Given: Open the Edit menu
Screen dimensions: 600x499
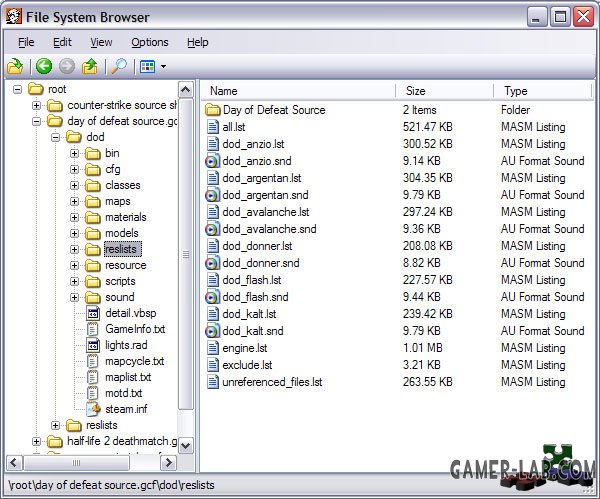Looking at the screenshot, I should 62,42.
